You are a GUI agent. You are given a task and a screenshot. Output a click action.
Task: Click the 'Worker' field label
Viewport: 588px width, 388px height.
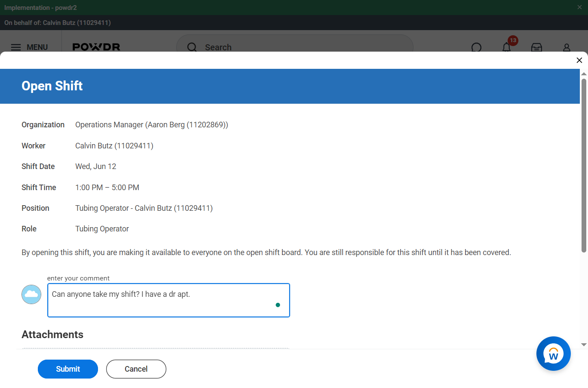pyautogui.click(x=34, y=146)
